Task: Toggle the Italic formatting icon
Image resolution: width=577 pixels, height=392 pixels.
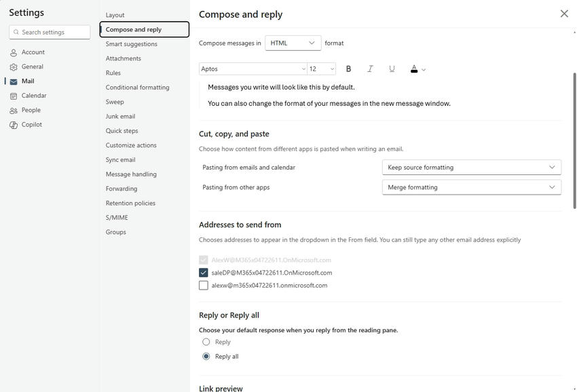Action: (370, 69)
